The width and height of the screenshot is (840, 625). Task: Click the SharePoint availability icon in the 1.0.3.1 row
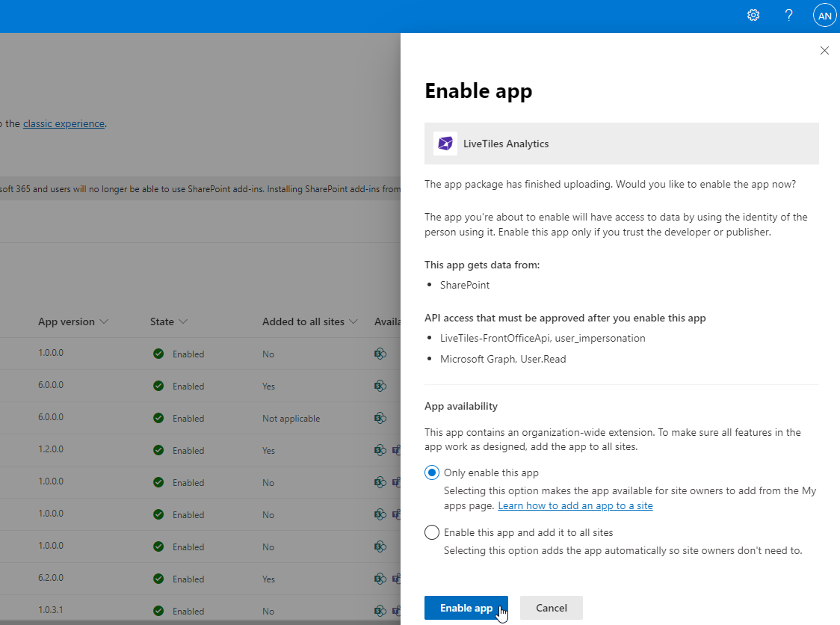(380, 611)
